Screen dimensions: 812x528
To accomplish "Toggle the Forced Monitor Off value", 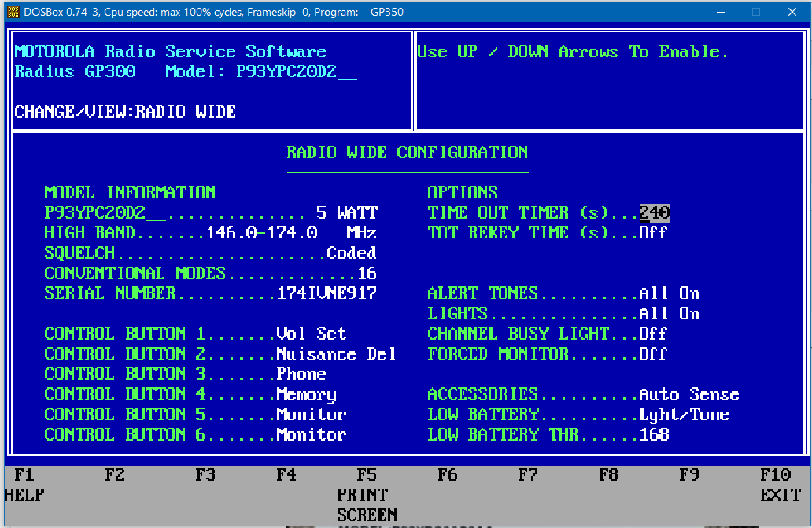I will coord(653,354).
